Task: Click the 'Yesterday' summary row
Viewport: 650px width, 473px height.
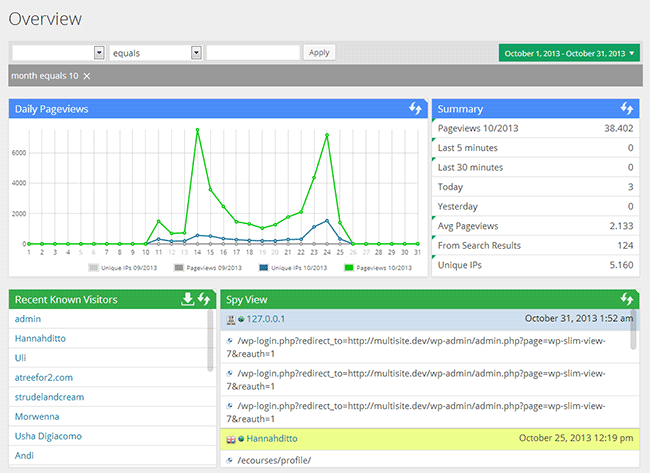Action: pyautogui.click(x=536, y=206)
